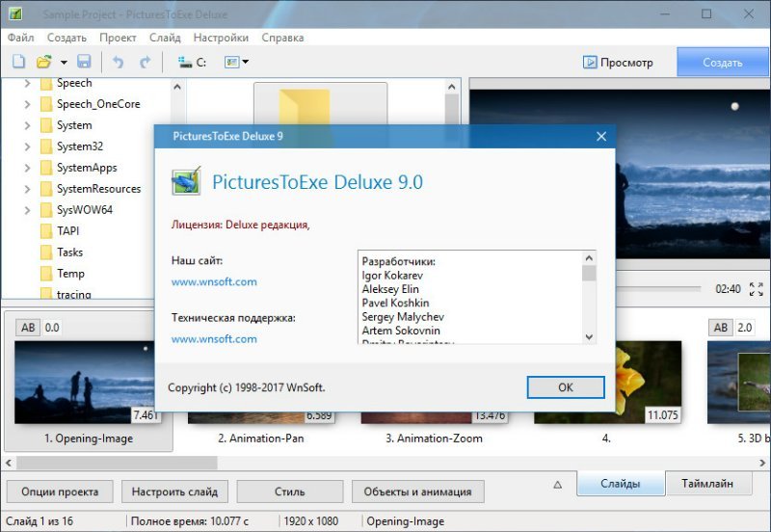The height and width of the screenshot is (532, 771).
Task: Select the 1. Opening-Image slide thumbnail
Action: pyautogui.click(x=85, y=382)
